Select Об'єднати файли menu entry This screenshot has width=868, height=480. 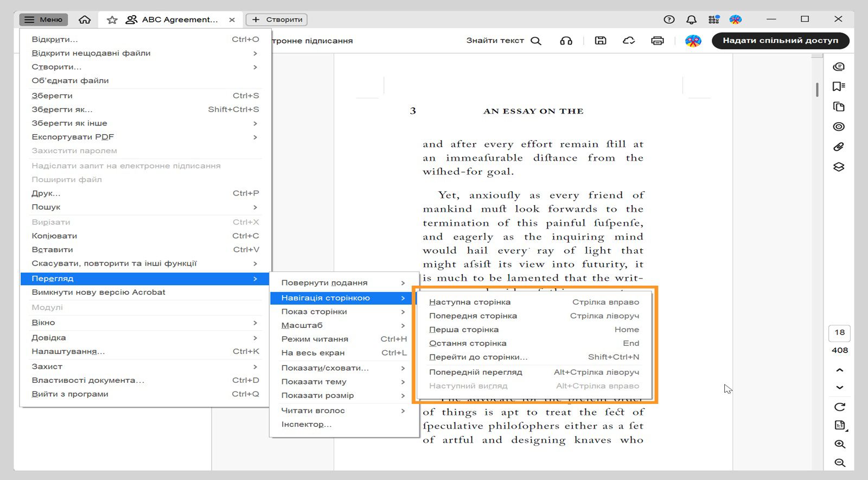point(145,80)
